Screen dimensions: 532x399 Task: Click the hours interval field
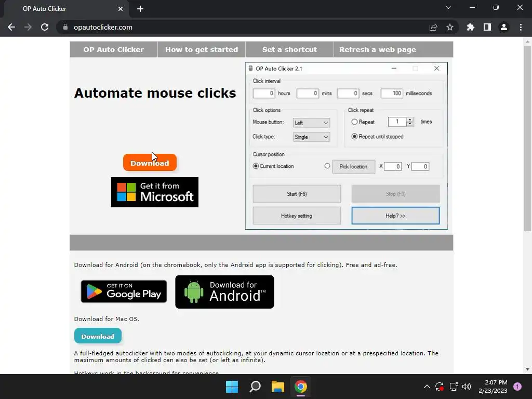(263, 94)
